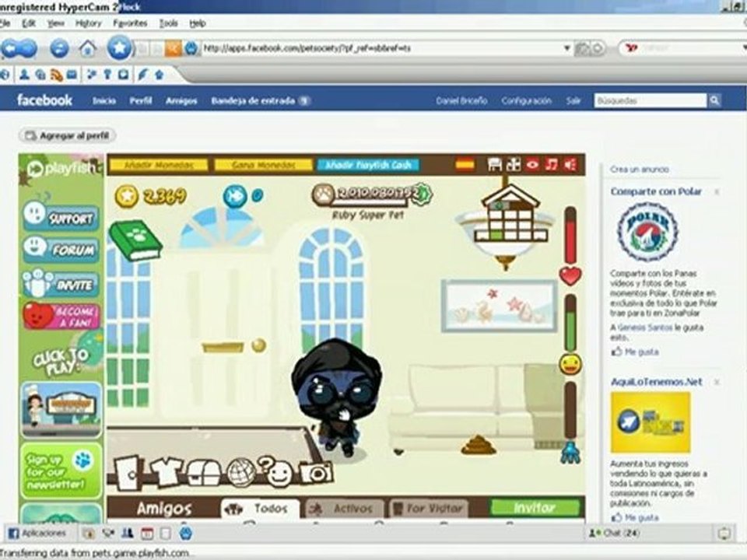
Task: Open Configuración link
Action: point(527,100)
